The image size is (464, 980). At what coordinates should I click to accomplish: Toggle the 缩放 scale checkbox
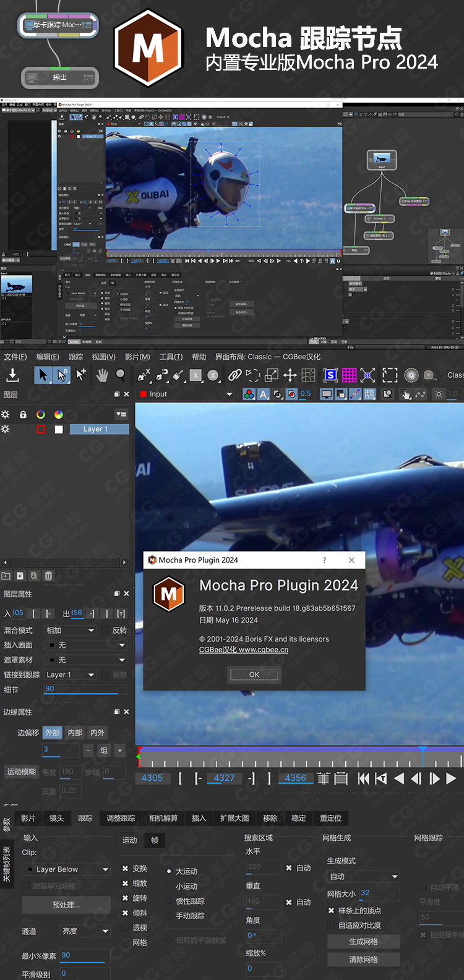(125, 883)
